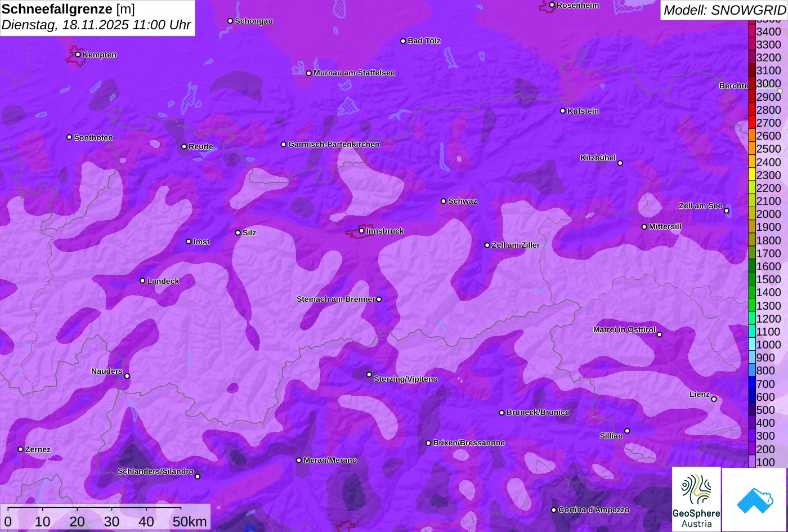
Task: Click the Schneefallgrenze [m] title
Action: coord(68,9)
